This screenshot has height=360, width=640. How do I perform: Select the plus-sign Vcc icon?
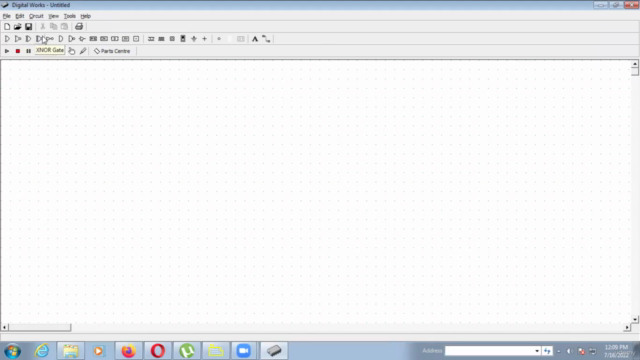pyautogui.click(x=204, y=39)
